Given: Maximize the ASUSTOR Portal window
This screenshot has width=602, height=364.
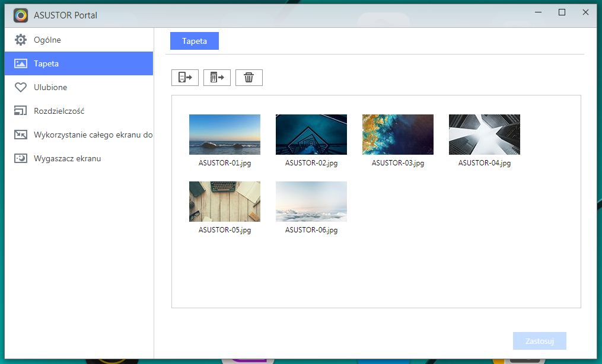Looking at the screenshot, I should pyautogui.click(x=562, y=12).
